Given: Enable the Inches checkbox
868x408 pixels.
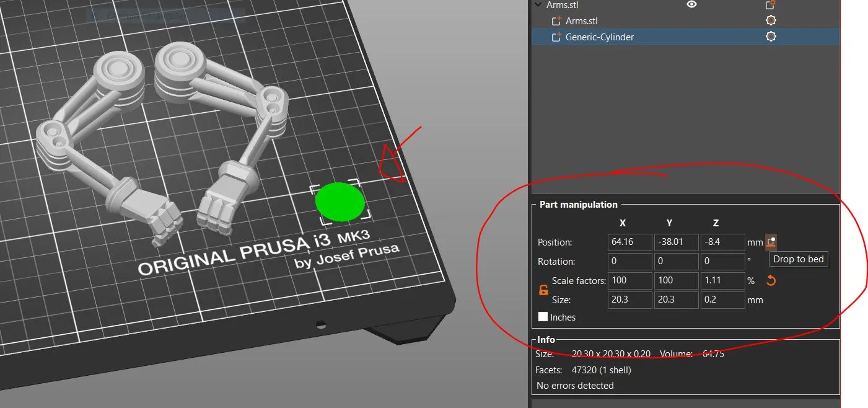Looking at the screenshot, I should pyautogui.click(x=542, y=317).
